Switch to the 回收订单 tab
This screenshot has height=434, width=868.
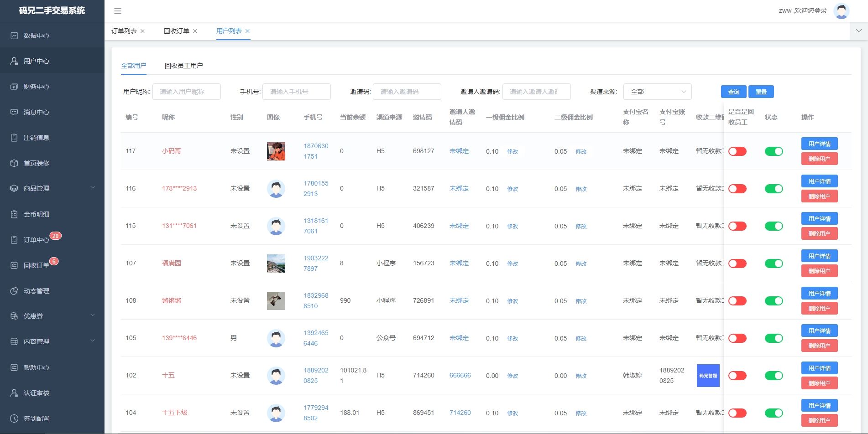177,31
